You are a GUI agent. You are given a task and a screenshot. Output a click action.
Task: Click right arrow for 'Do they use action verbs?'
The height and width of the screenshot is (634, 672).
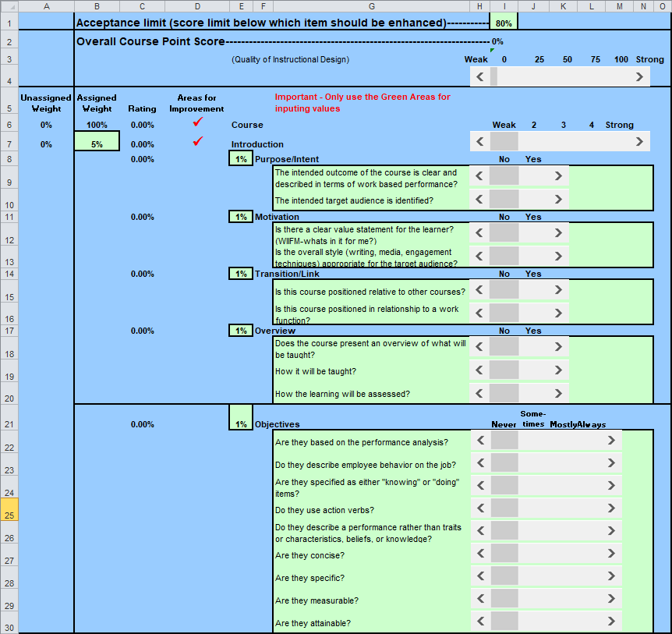pyautogui.click(x=611, y=508)
